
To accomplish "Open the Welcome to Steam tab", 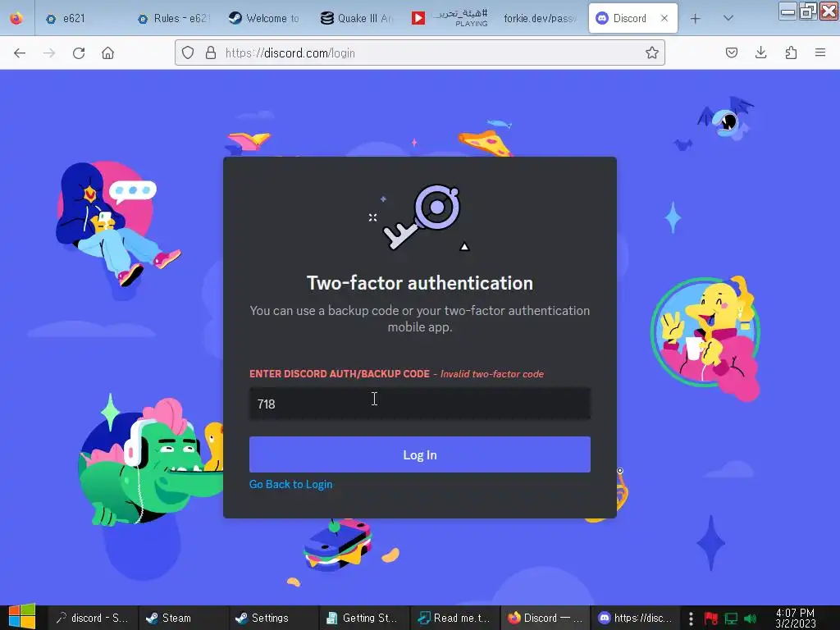I will (264, 18).
